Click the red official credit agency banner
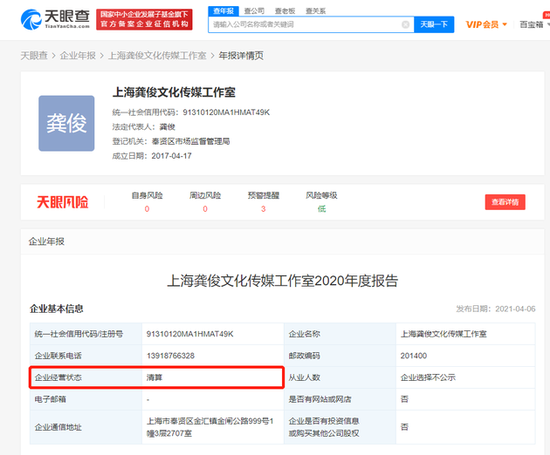 [144, 19]
